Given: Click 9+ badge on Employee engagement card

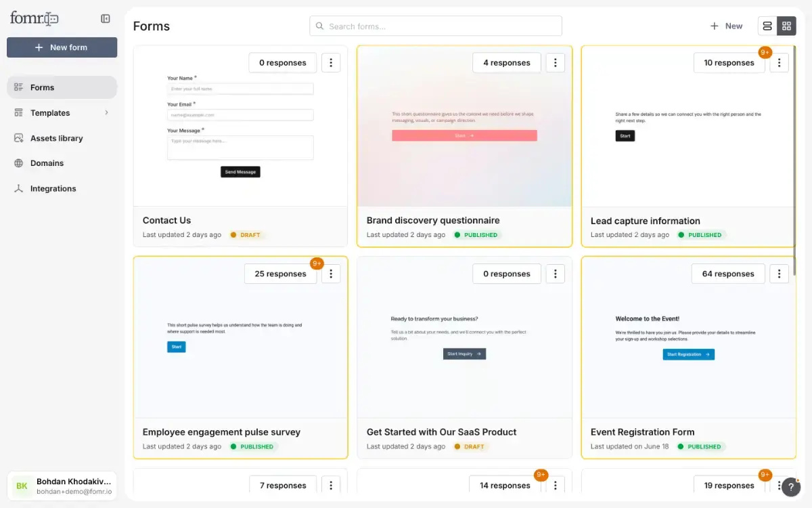Looking at the screenshot, I should [317, 263].
